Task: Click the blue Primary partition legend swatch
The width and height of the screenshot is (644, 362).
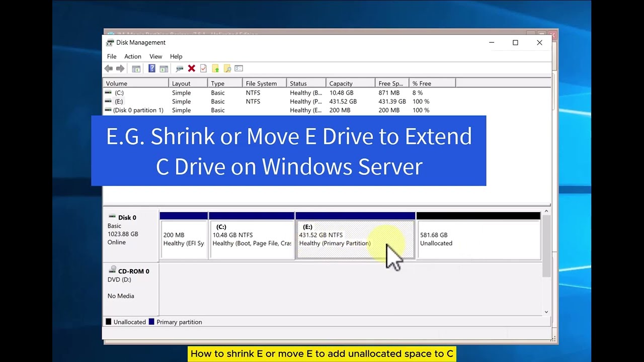Action: tap(151, 322)
